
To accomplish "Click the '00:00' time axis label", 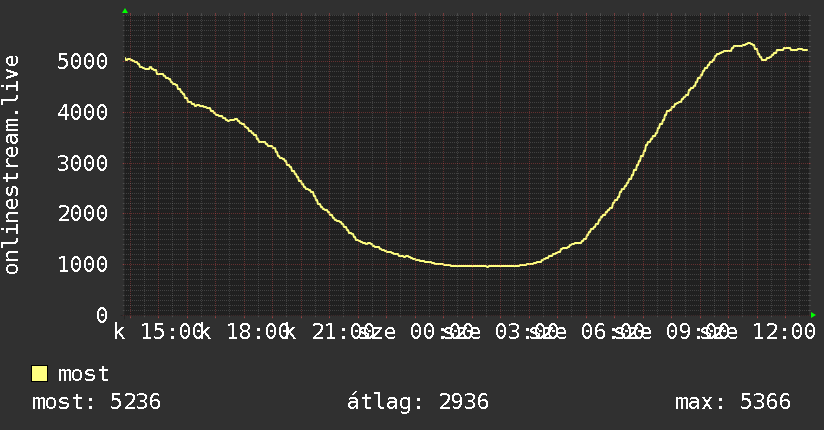I will (441, 332).
